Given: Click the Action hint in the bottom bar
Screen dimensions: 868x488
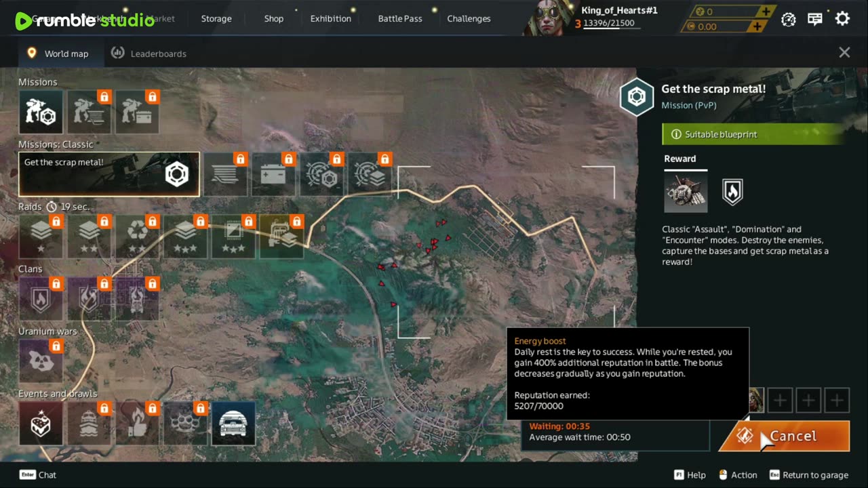Looking at the screenshot, I should coord(738,475).
